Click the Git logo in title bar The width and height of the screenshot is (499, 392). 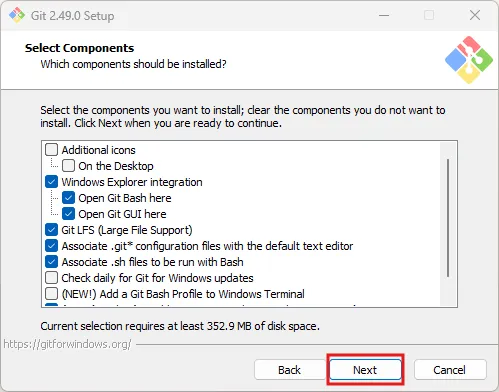pyautogui.click(x=17, y=15)
